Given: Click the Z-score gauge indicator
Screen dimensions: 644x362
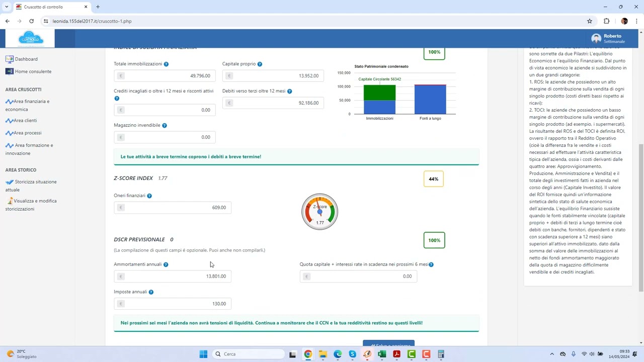Looking at the screenshot, I should (319, 212).
